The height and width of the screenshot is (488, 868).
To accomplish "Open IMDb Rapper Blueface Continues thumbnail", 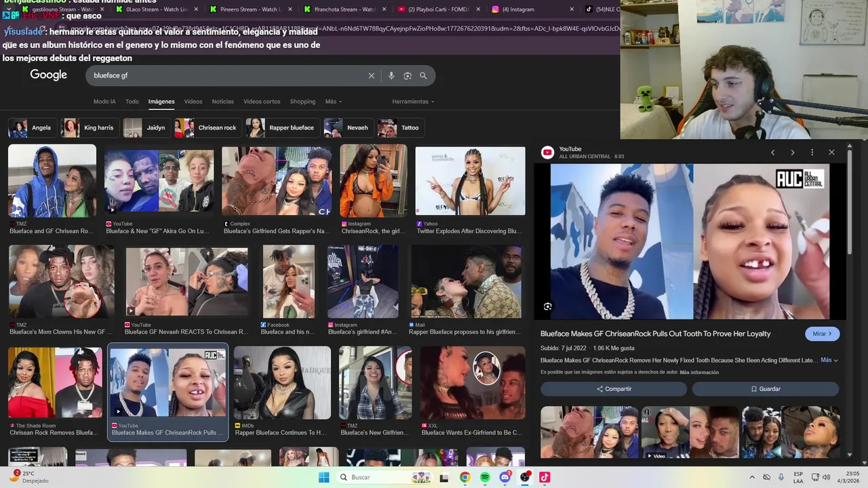I will (x=282, y=383).
